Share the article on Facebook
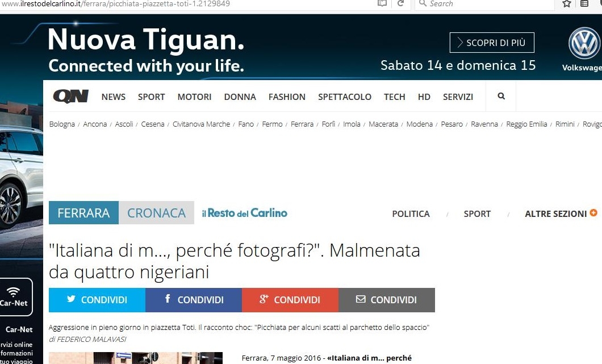 (194, 300)
